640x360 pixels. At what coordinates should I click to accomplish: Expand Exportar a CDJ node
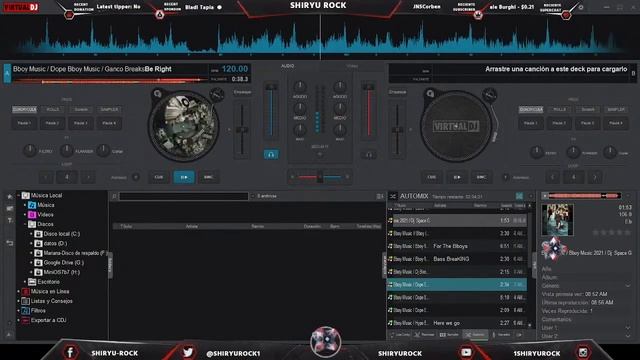[x=18, y=320]
